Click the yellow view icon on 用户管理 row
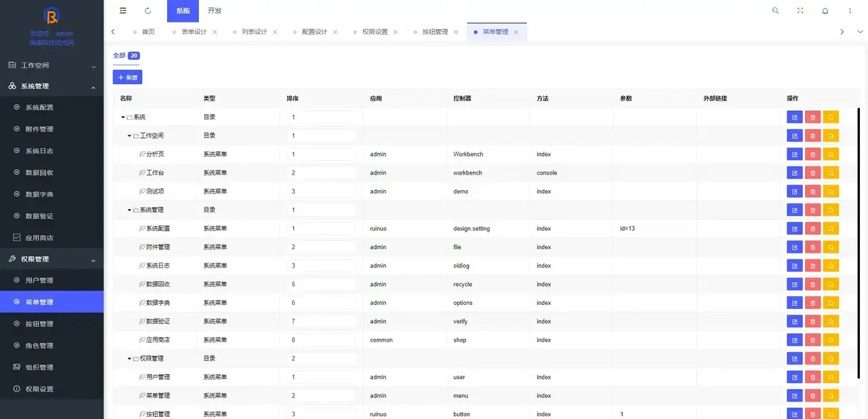 coord(831,376)
